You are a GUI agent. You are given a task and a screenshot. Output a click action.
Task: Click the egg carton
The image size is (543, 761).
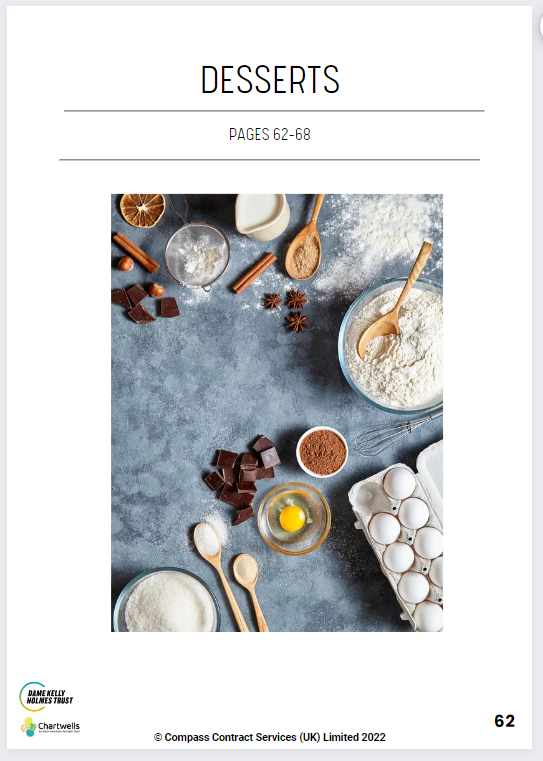[400, 534]
